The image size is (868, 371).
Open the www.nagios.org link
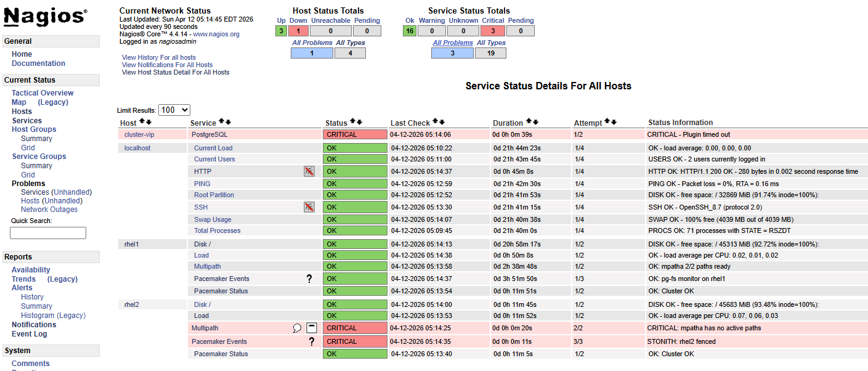pyautogui.click(x=216, y=35)
